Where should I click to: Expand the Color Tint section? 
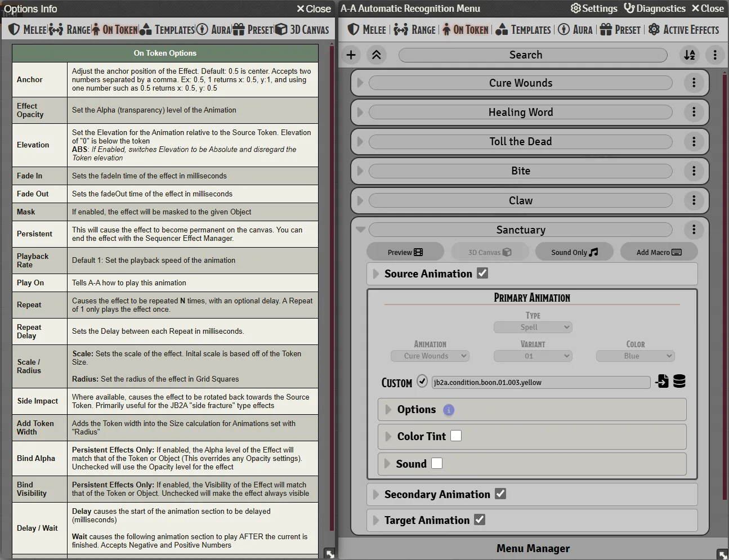click(388, 436)
